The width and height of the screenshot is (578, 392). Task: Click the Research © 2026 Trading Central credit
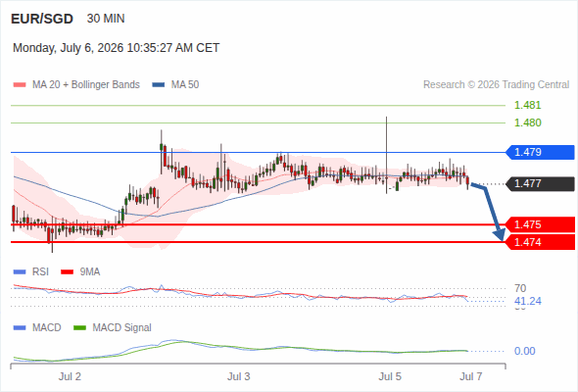point(496,85)
